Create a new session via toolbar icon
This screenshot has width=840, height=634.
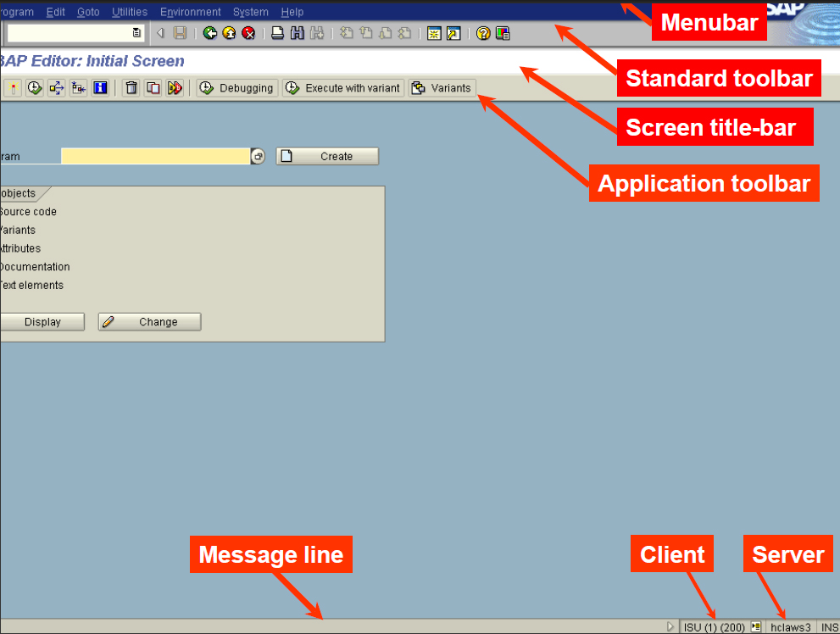(x=434, y=33)
